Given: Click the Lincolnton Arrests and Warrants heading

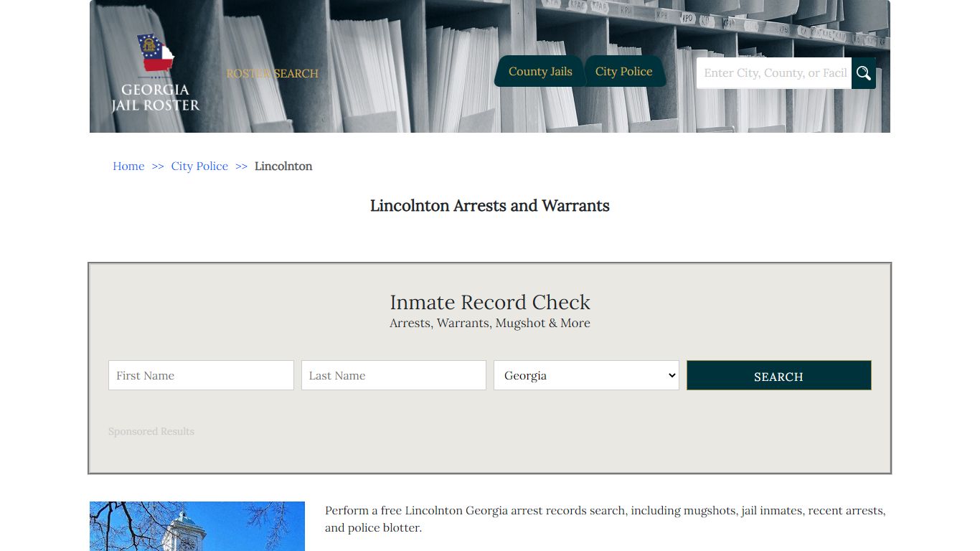Looking at the screenshot, I should point(490,206).
